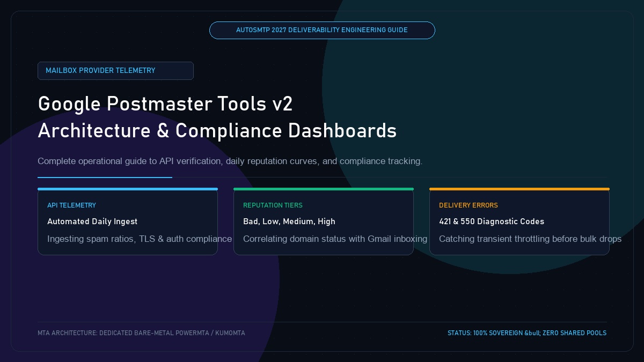644x362 pixels.
Task: Click the Status 100% Sovereign footer text
Action: [x=527, y=333]
